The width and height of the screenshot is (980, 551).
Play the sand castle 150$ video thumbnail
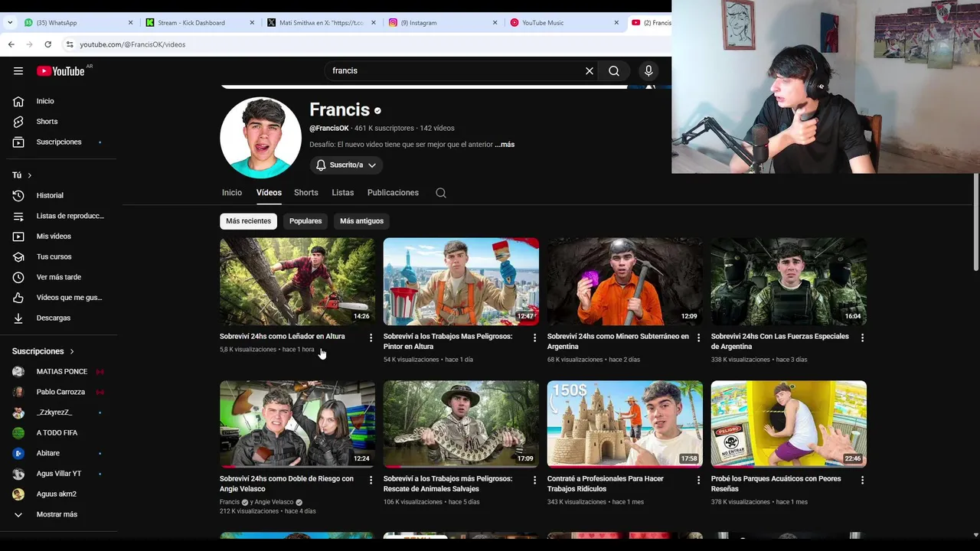pyautogui.click(x=625, y=424)
